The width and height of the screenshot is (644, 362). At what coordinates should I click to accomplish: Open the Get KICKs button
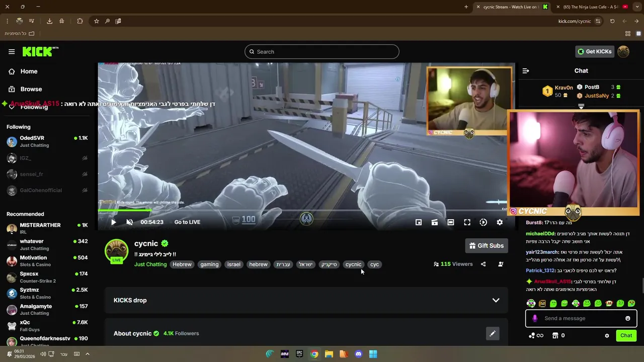point(595,51)
